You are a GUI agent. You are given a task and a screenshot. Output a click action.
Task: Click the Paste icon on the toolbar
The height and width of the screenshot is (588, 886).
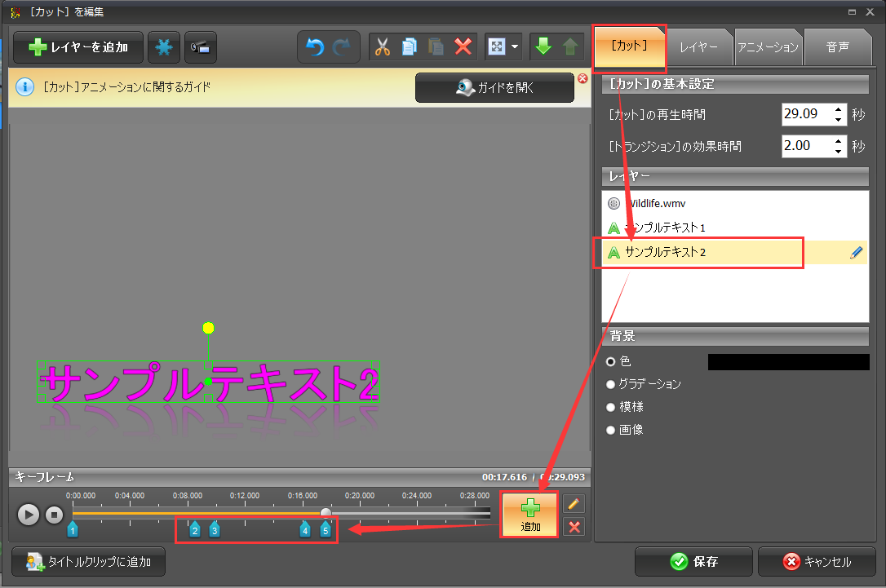pyautogui.click(x=436, y=46)
